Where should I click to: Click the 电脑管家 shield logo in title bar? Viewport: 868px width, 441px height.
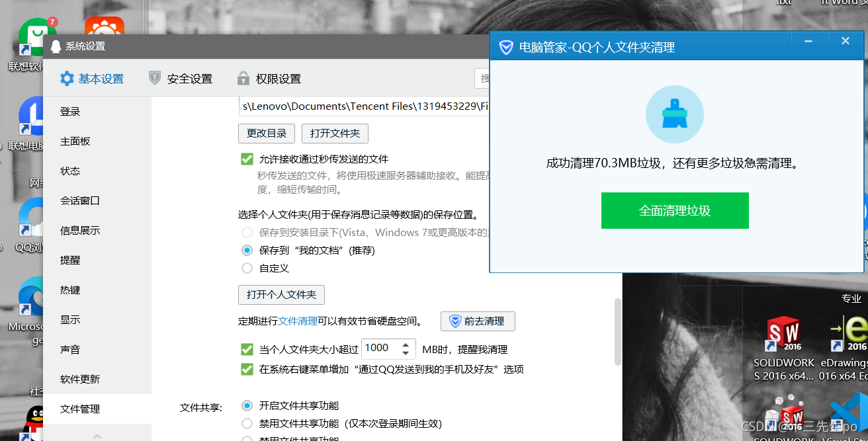click(x=506, y=48)
